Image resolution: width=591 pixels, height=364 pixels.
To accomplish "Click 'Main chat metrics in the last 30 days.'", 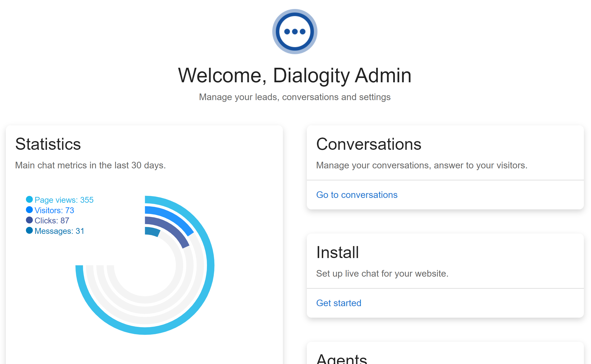I will pos(90,165).
